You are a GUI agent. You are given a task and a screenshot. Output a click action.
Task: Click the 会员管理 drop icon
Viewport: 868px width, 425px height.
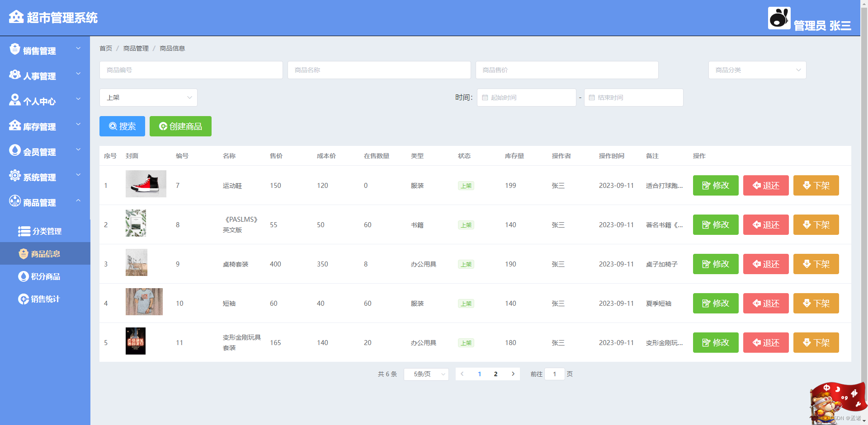click(15, 150)
